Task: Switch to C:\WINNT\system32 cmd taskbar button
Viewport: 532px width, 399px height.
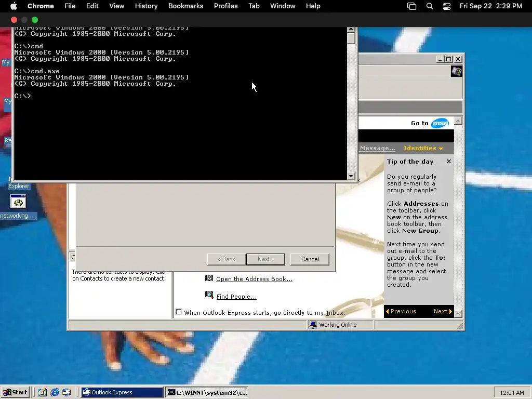Action: click(207, 392)
